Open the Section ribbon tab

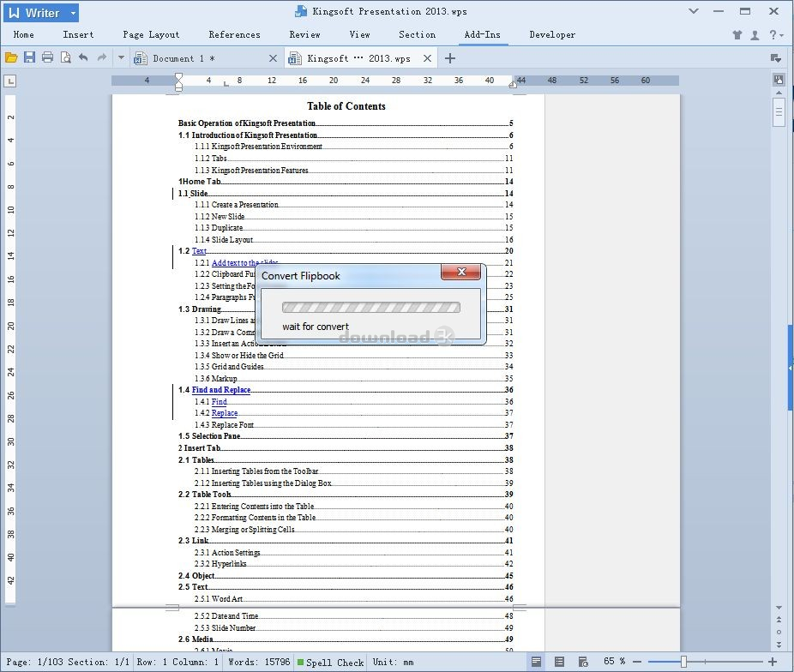(418, 34)
